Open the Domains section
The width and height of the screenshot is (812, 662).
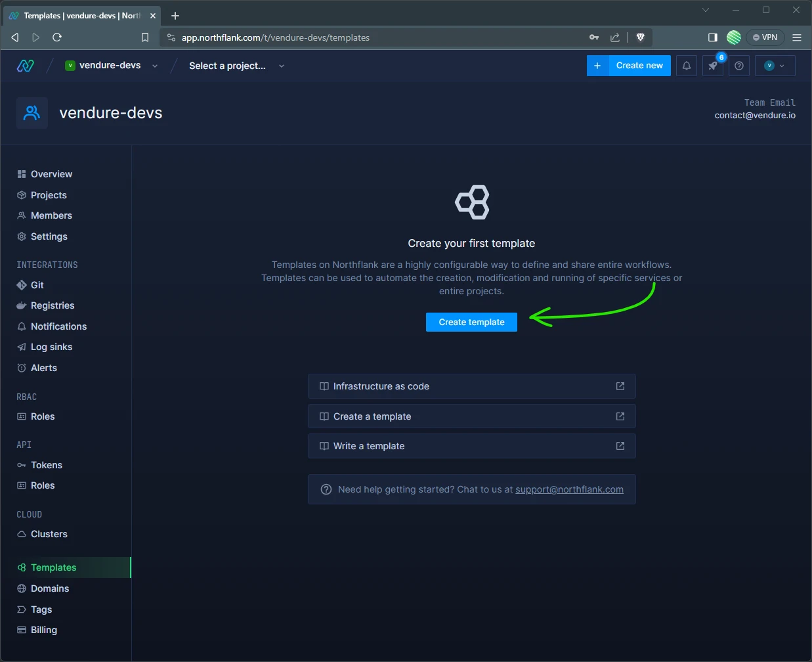[51, 588]
